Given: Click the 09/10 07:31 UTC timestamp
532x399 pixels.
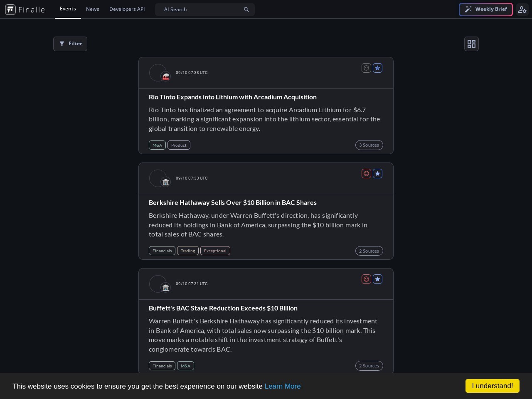Looking at the screenshot, I should click(192, 284).
